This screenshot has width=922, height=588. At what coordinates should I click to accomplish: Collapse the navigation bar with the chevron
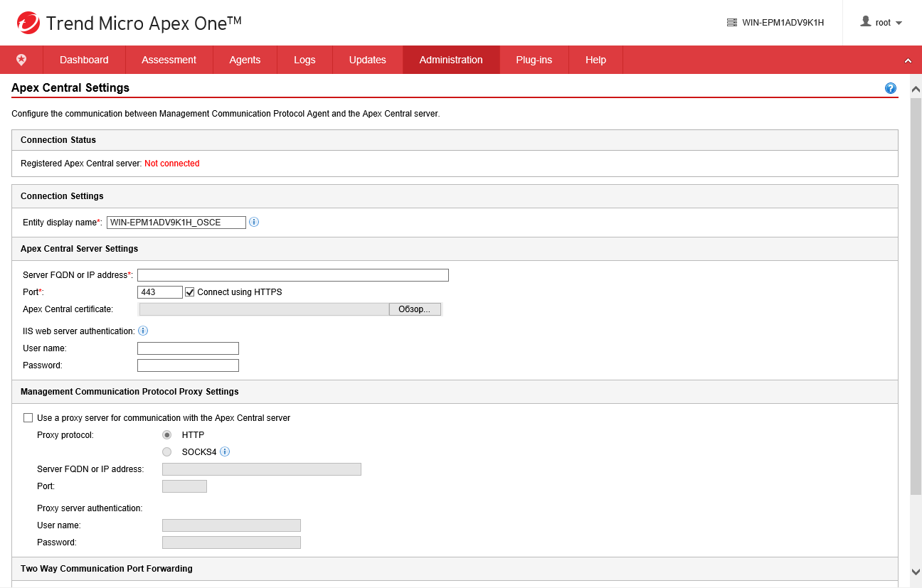(x=908, y=60)
